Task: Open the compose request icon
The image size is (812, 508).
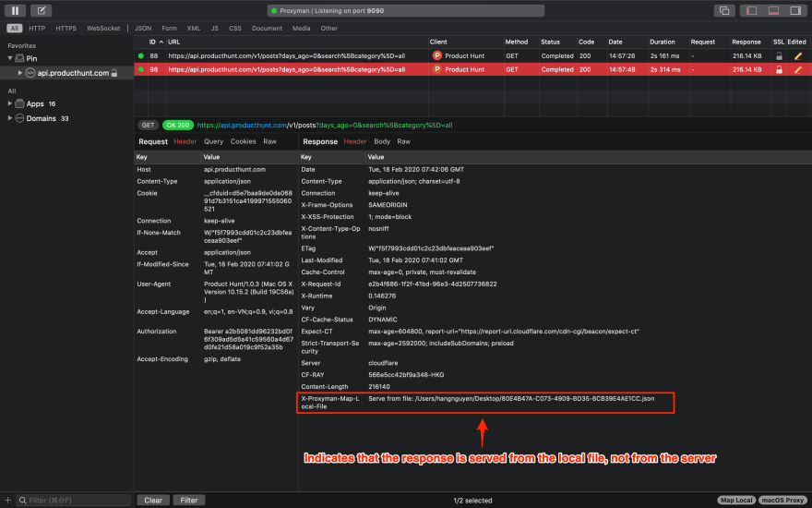Action: coord(41,10)
